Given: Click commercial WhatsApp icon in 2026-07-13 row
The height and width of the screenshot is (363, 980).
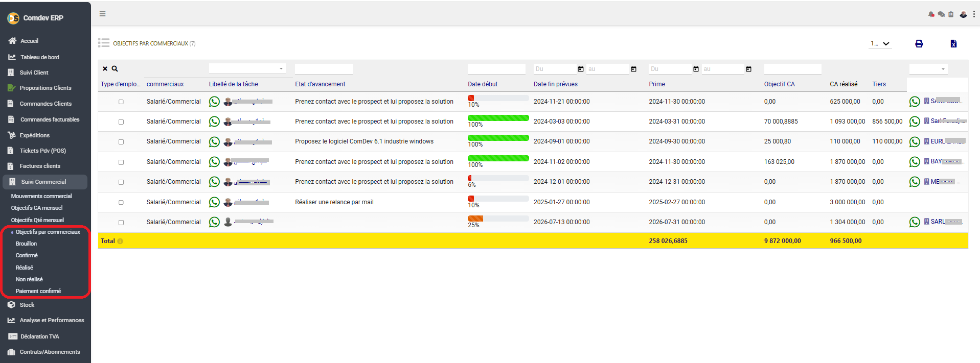Looking at the screenshot, I should 214,222.
